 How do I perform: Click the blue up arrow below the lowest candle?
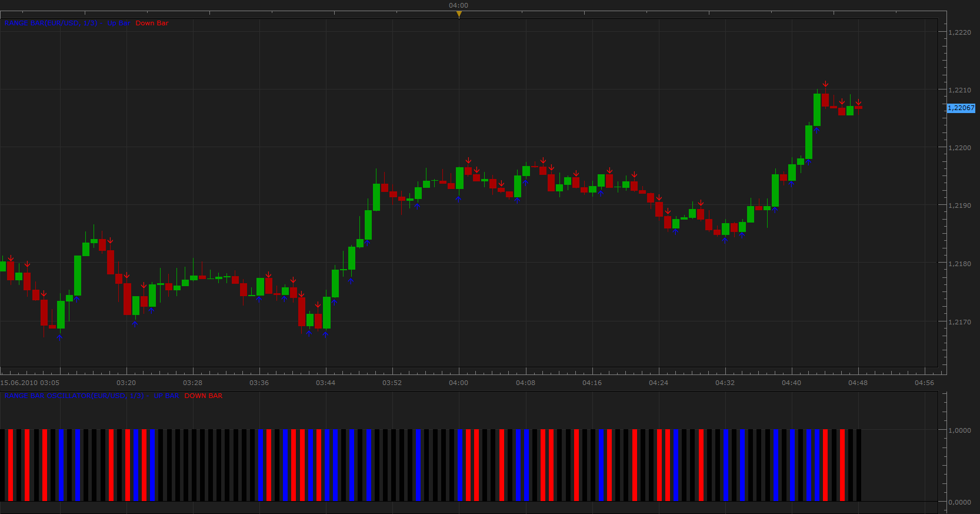coord(59,337)
